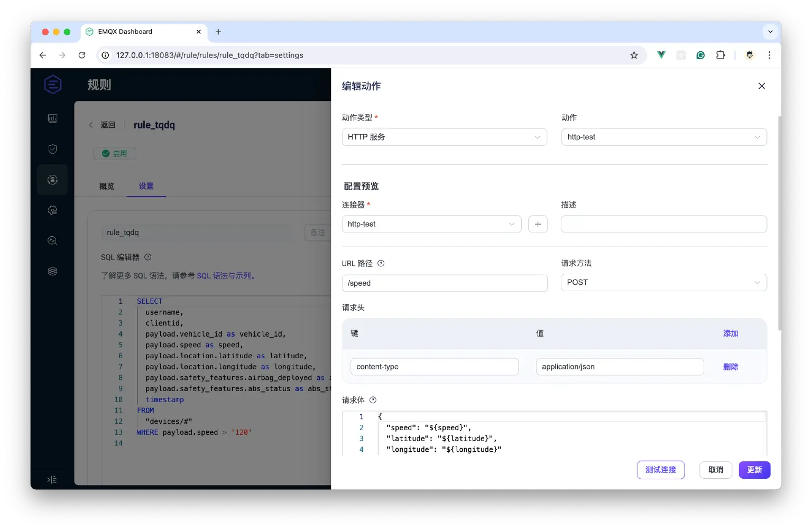Click the 描述 input field
Viewport: 812px width, 530px height.
tap(663, 224)
